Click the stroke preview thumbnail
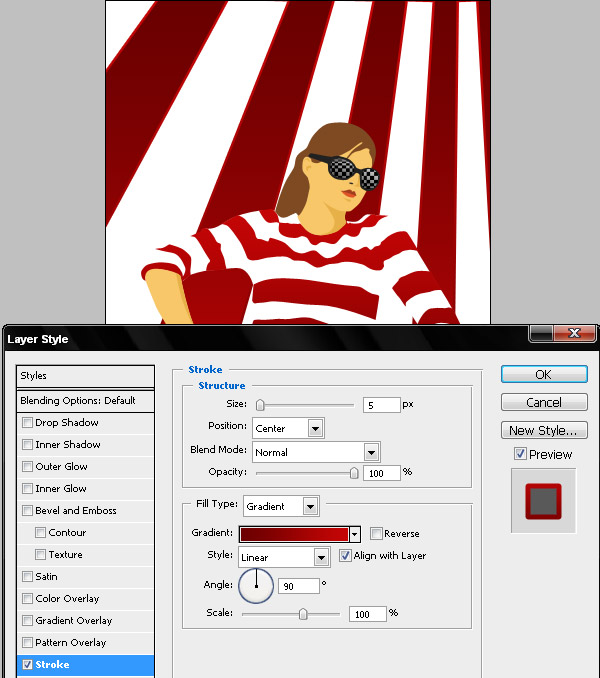The height and width of the screenshot is (678, 600). [x=544, y=501]
